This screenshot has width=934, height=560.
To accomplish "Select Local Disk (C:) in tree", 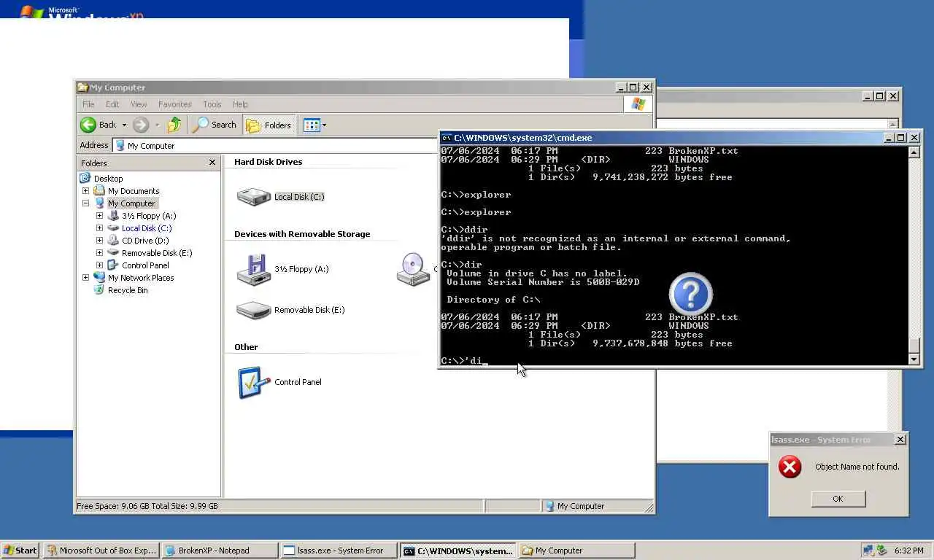I will click(147, 228).
